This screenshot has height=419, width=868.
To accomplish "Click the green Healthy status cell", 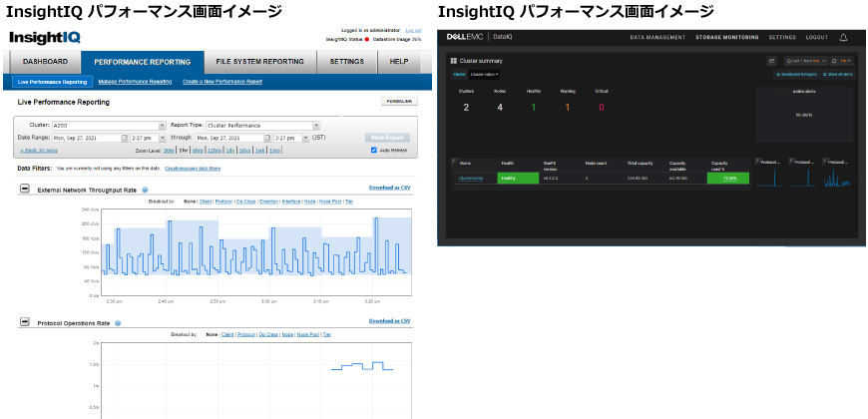I will coord(518,179).
